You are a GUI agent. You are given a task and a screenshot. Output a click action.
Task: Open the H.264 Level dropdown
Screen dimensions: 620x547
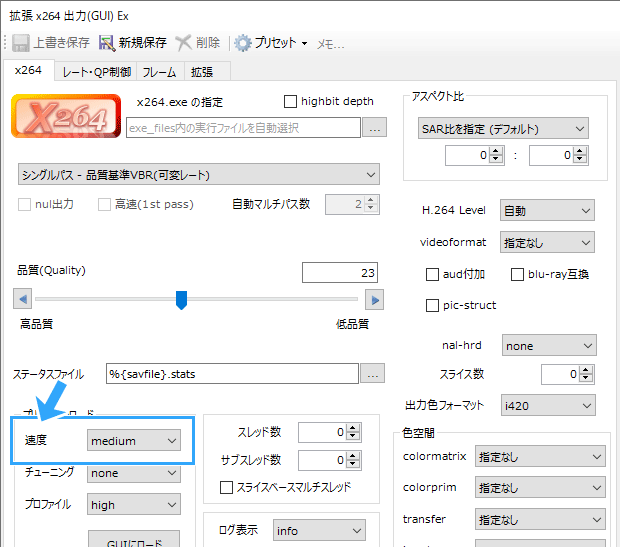pos(547,210)
